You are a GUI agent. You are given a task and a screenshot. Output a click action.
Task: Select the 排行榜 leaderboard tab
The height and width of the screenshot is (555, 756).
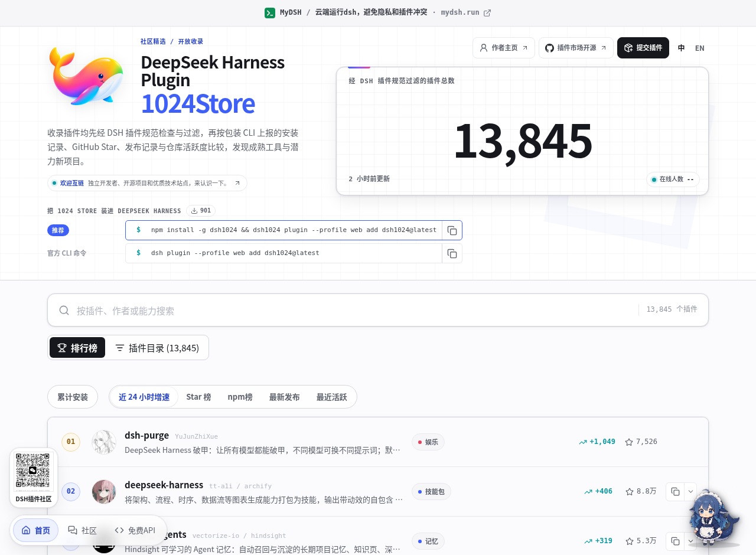[x=77, y=348]
